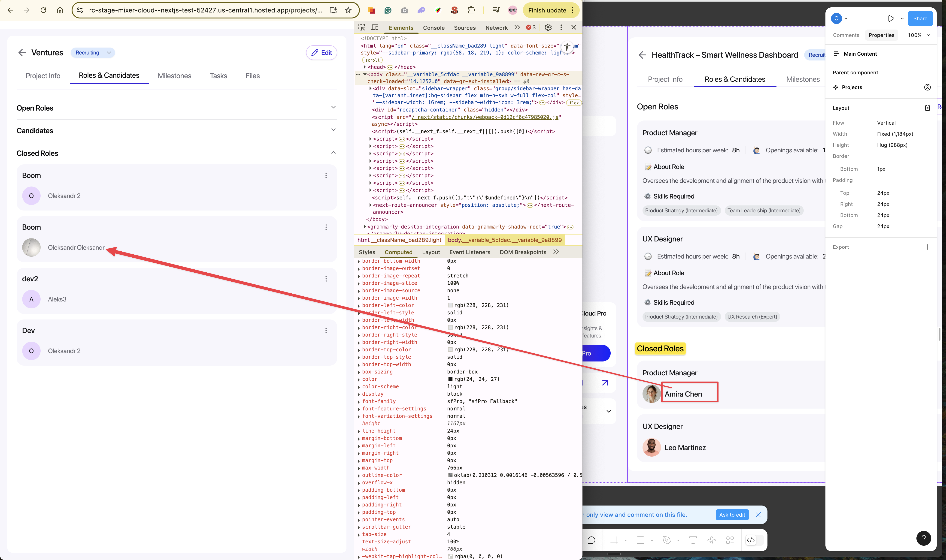946x560 pixels.
Task: Click DevTools inspect element picker icon
Action: [x=362, y=27]
